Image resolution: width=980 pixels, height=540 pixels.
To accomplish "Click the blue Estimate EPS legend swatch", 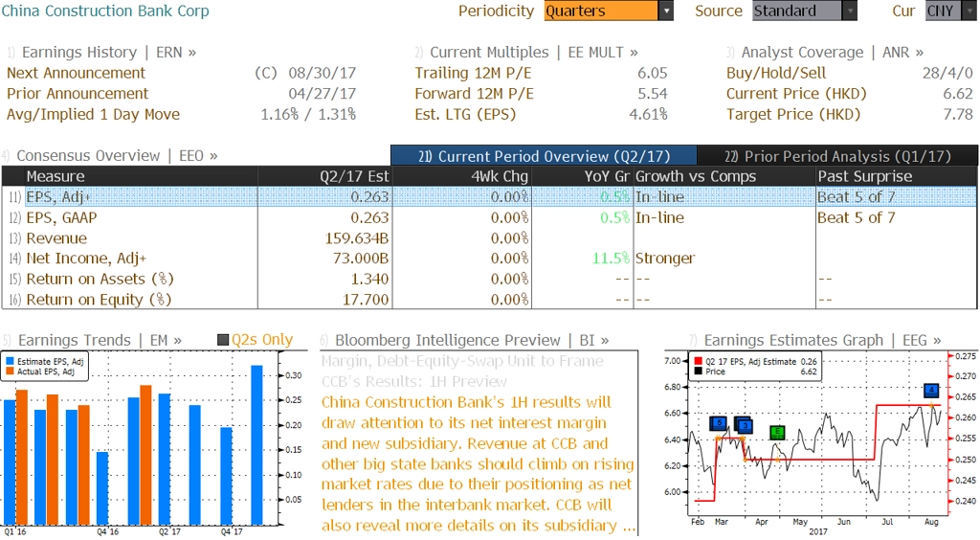I will 10,361.
